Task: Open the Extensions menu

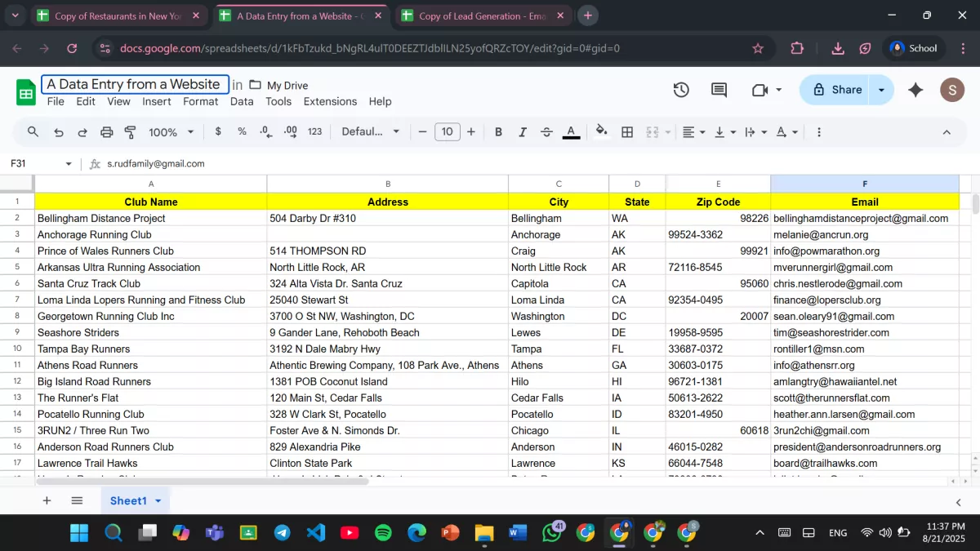Action: (330, 101)
